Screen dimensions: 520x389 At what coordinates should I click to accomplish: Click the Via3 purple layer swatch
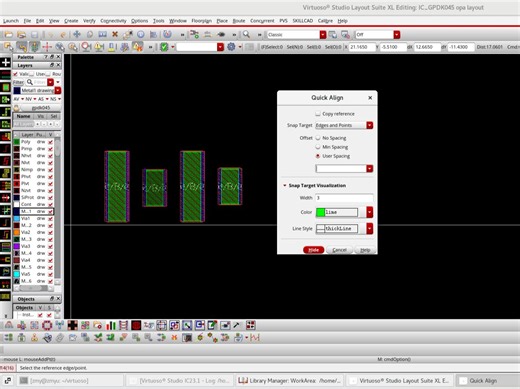[x=17, y=246]
